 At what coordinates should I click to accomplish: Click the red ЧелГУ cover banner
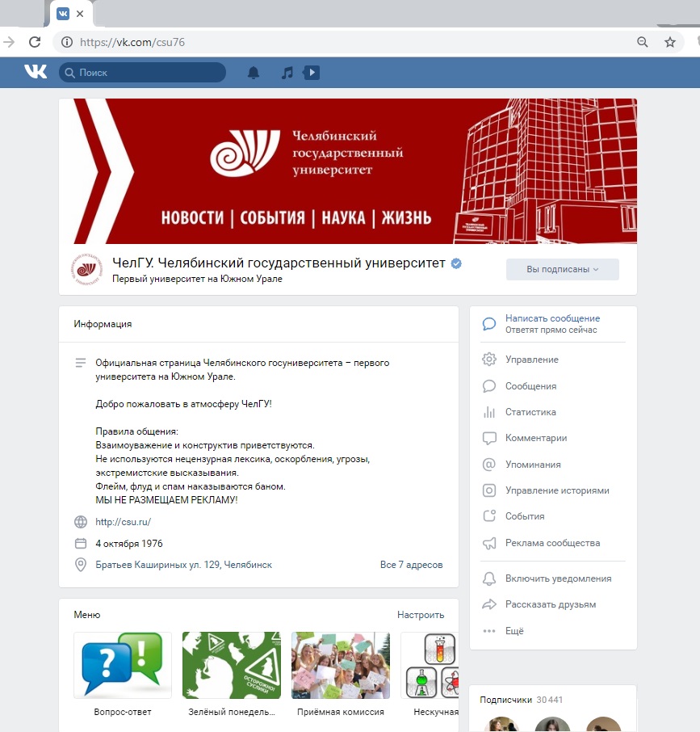[348, 170]
